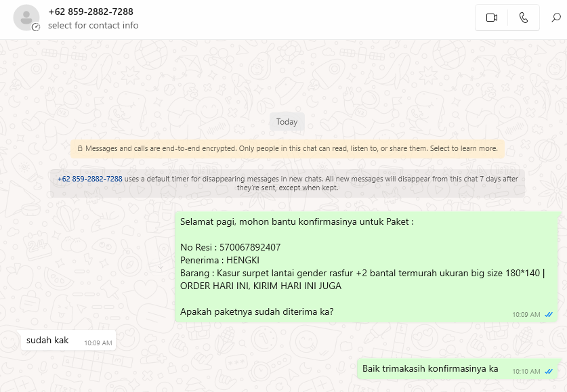
Task: Open contact info via the phone number header
Action: pyautogui.click(x=91, y=12)
